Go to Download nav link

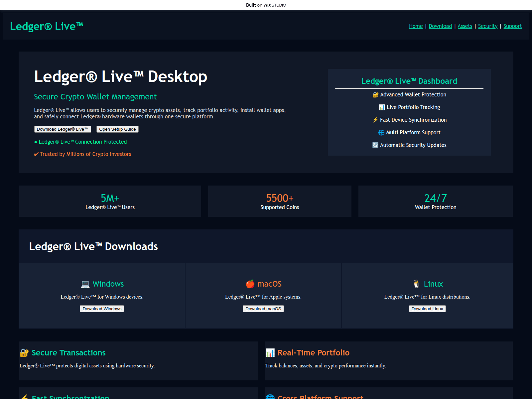click(440, 26)
